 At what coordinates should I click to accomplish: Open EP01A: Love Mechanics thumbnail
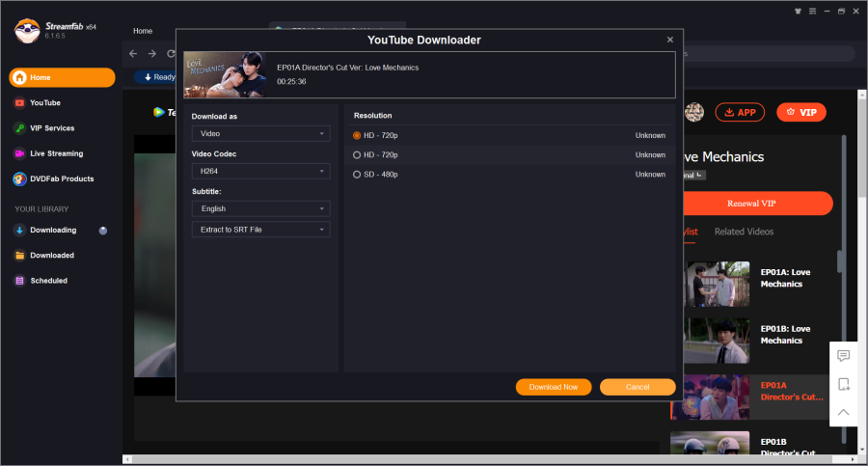click(x=717, y=285)
